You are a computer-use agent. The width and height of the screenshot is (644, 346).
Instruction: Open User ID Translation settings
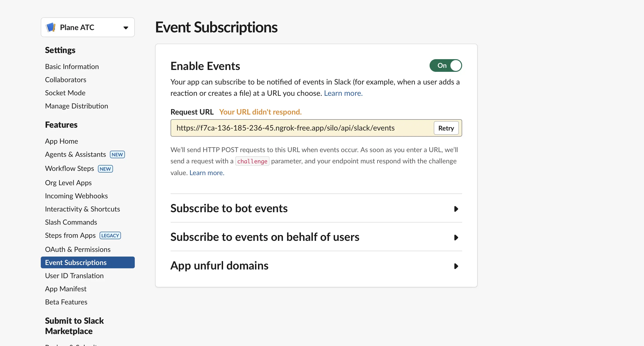click(x=74, y=275)
